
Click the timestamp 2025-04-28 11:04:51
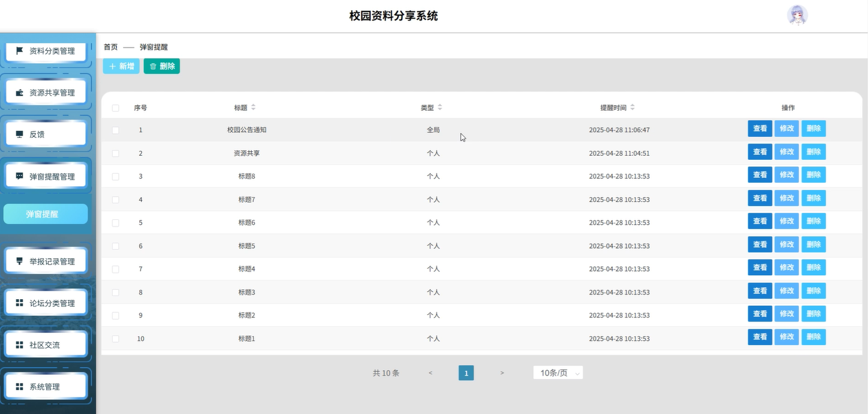pos(619,153)
